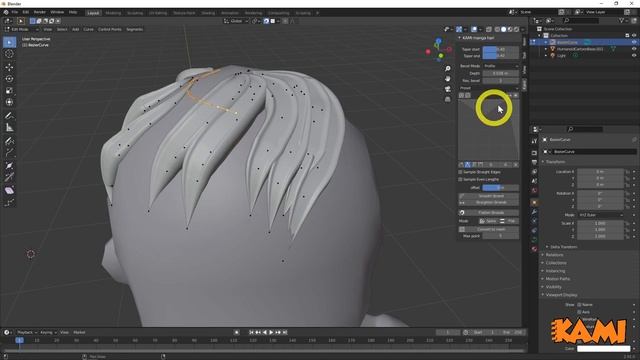Open the Control Points menu
Viewport: 640px width, 360px height.
coord(109,29)
